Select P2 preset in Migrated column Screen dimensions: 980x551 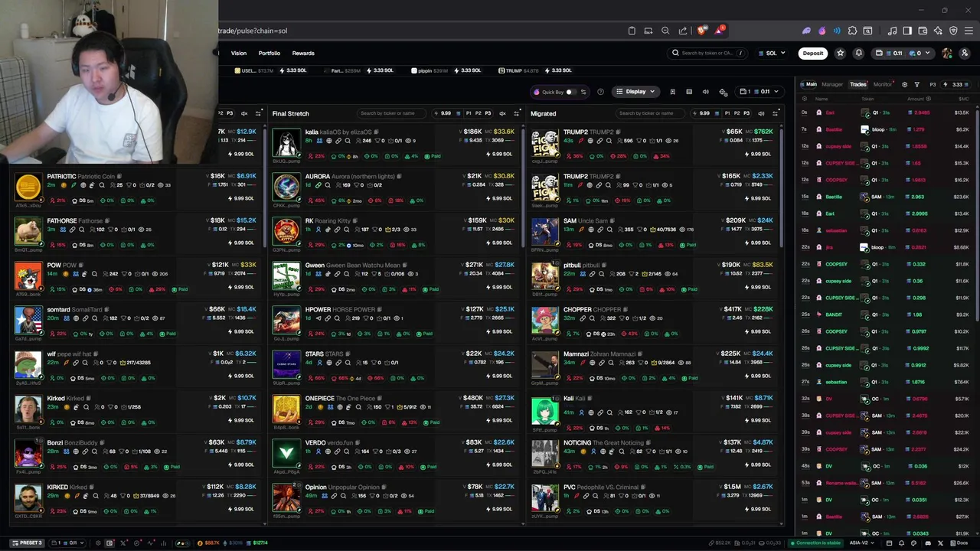tap(737, 113)
